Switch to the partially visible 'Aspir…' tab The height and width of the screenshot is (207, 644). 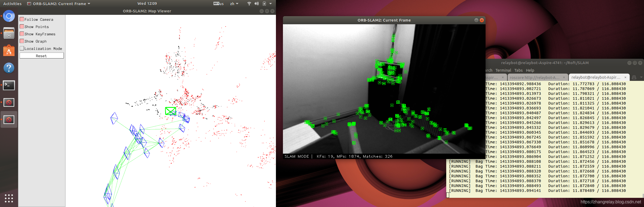[496, 77]
